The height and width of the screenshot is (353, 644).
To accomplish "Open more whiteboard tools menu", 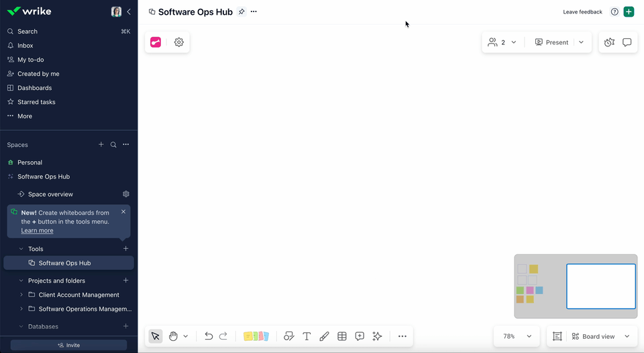I will (x=402, y=336).
